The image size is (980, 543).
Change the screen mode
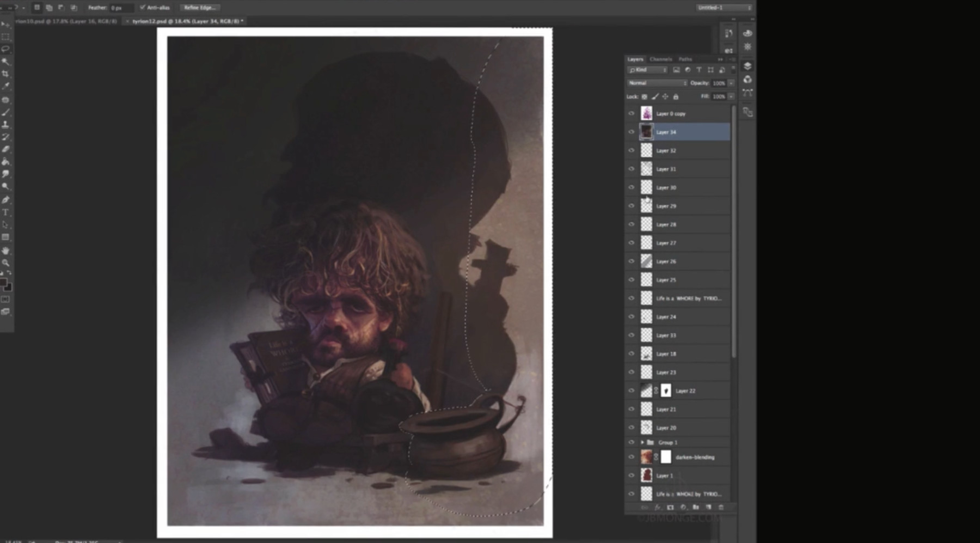click(x=5, y=312)
